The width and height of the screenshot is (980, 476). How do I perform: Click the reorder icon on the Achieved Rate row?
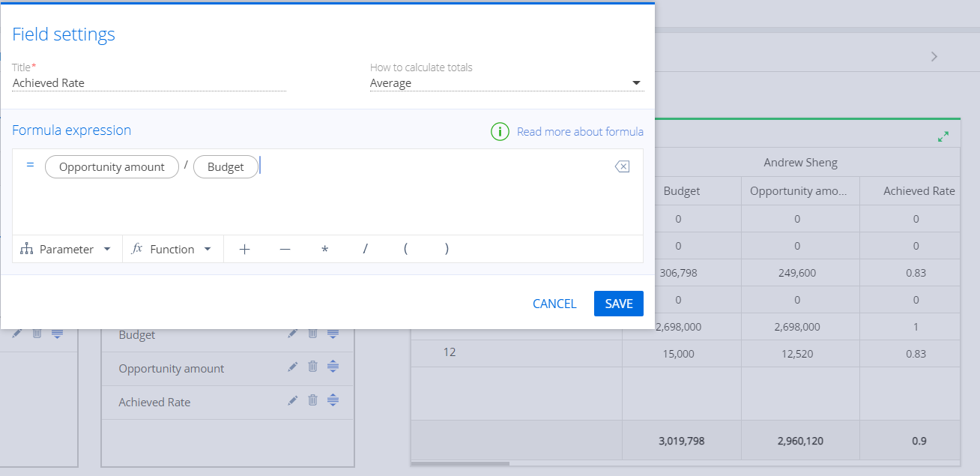333,401
